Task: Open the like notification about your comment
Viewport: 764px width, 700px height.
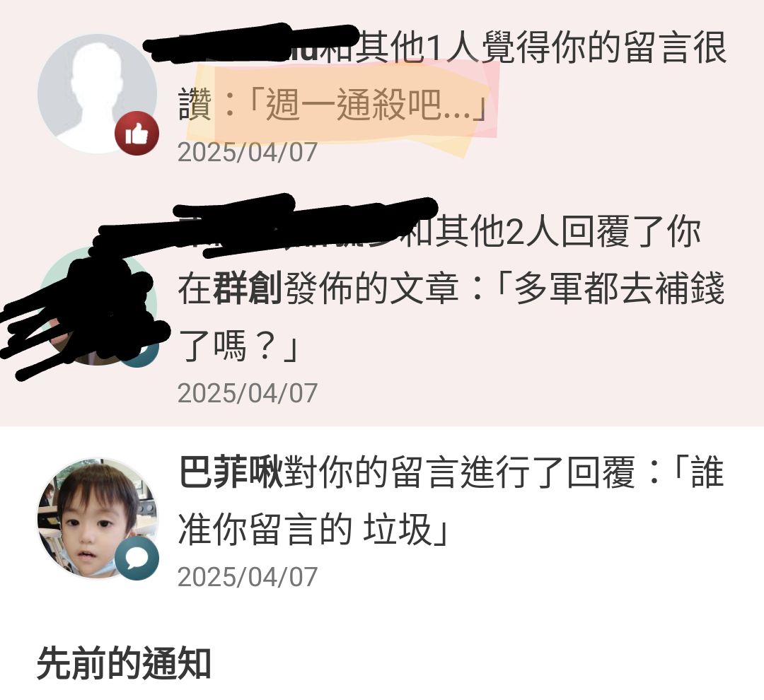Action: tap(382, 93)
